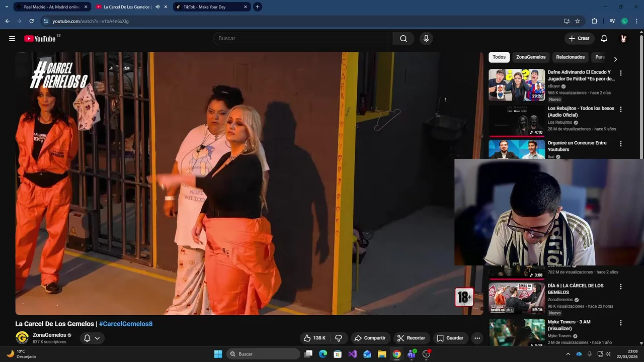Open options for DÍA 6 video
Image resolution: width=644 pixels, height=362 pixels.
tap(621, 287)
